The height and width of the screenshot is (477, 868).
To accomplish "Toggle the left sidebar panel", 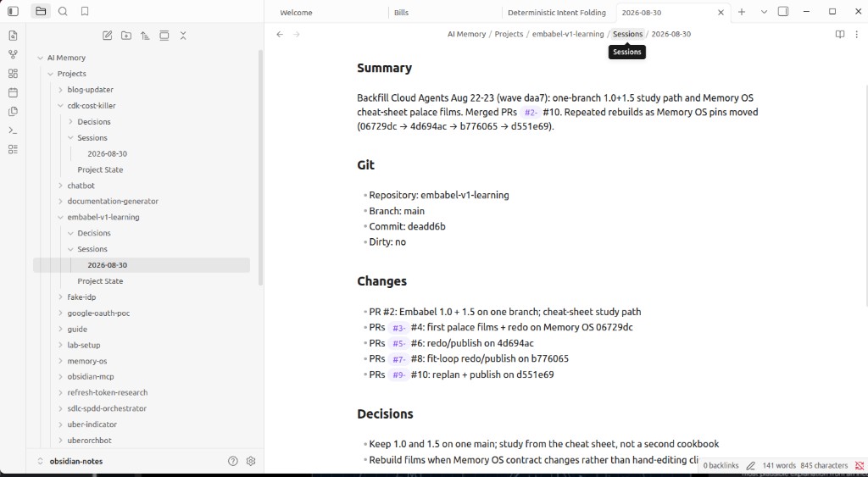I will [14, 11].
